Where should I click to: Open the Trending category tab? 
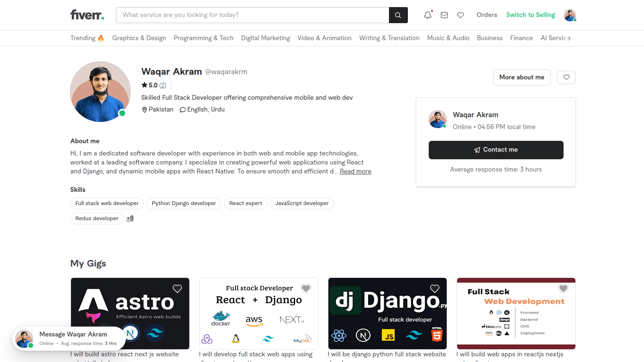[87, 38]
